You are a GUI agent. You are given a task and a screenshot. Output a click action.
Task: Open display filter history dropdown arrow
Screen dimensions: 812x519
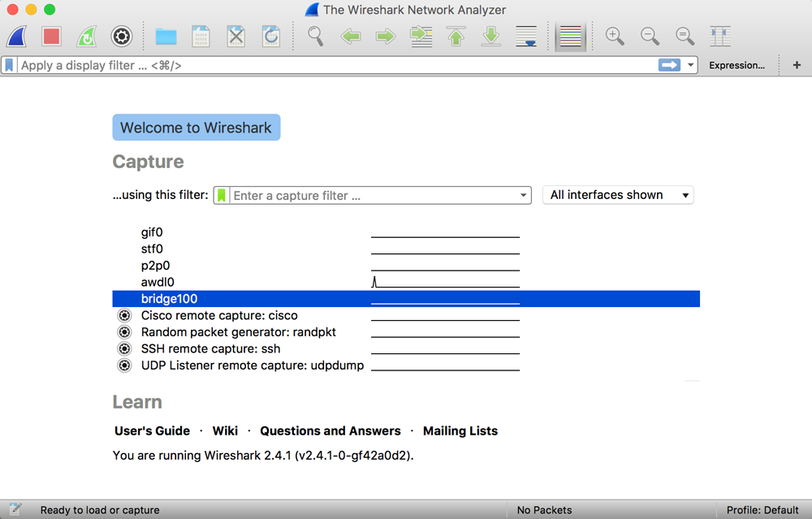click(x=690, y=65)
